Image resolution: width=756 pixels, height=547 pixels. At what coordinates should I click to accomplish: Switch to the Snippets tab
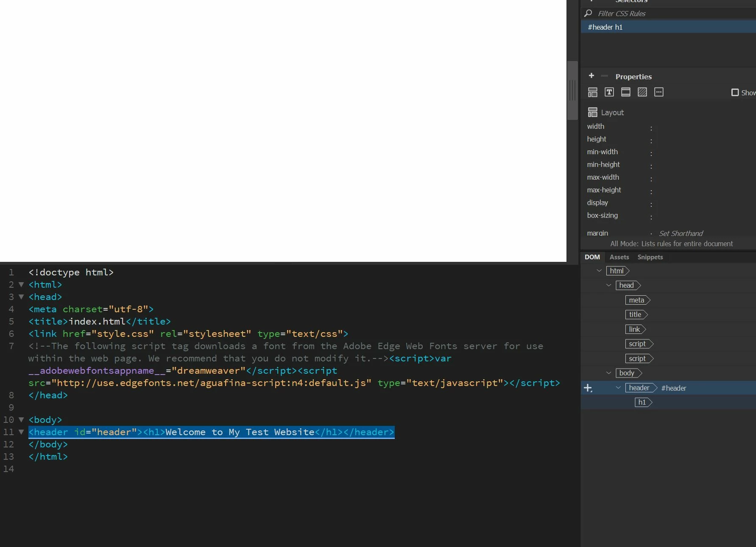click(650, 257)
